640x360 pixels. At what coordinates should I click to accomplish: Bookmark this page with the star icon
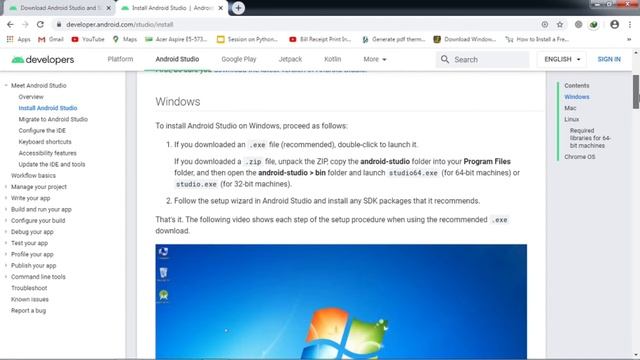click(x=560, y=24)
